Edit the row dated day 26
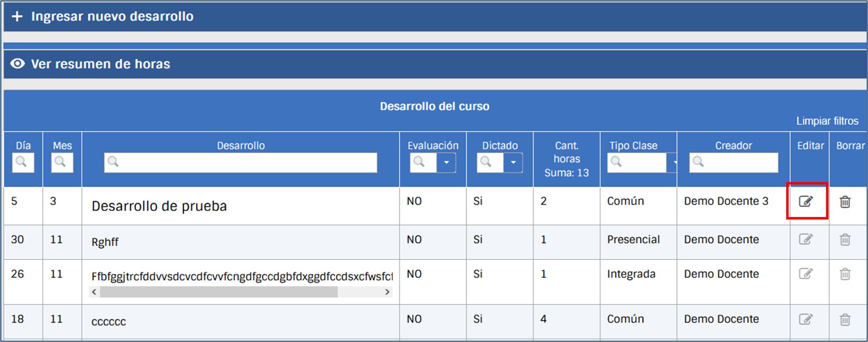Viewport: 868px width, 342px height. click(x=806, y=274)
